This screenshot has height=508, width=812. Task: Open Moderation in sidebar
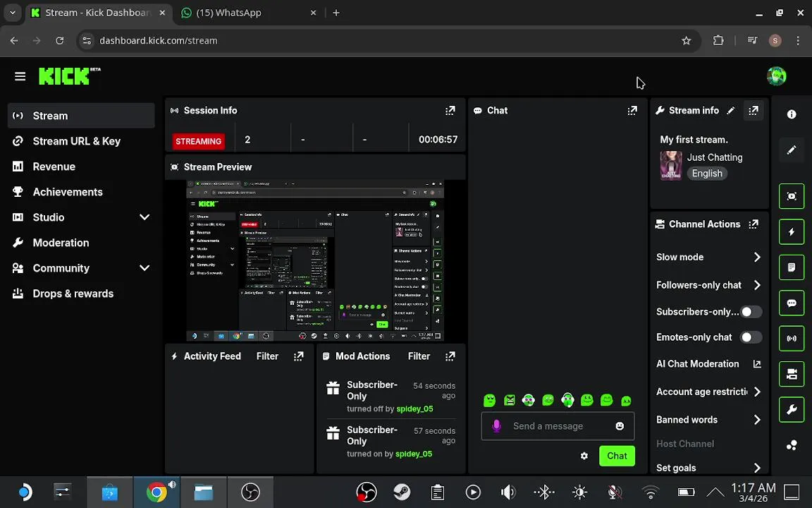pyautogui.click(x=81, y=243)
